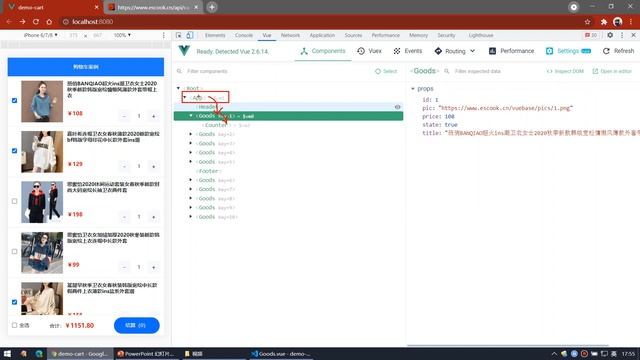Decrease quantity of the ¥108 item

point(124,116)
